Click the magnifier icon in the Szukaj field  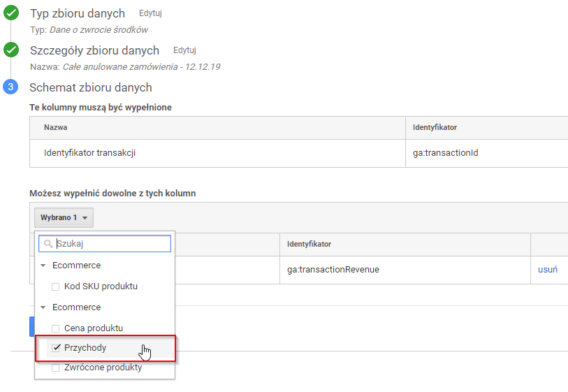click(x=48, y=244)
